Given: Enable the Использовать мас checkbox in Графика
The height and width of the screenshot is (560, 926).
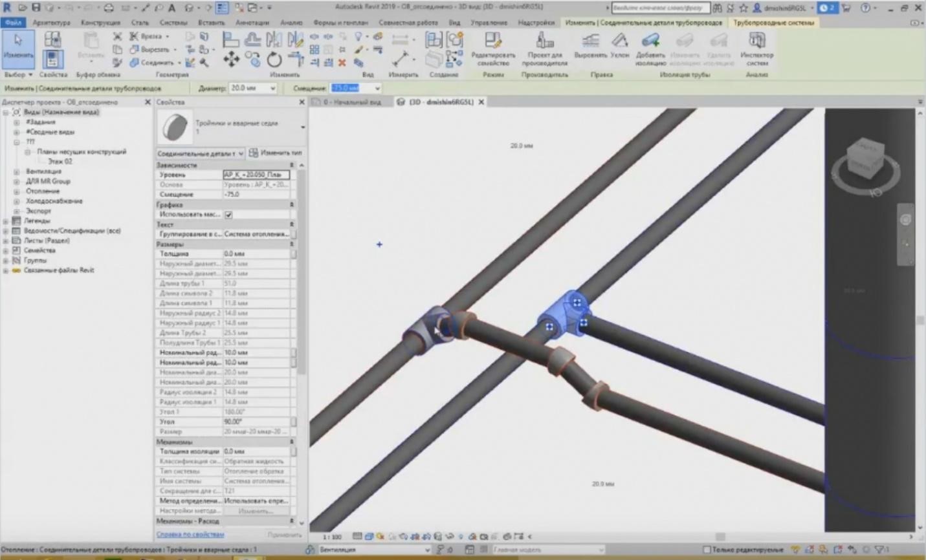Looking at the screenshot, I should 228,214.
